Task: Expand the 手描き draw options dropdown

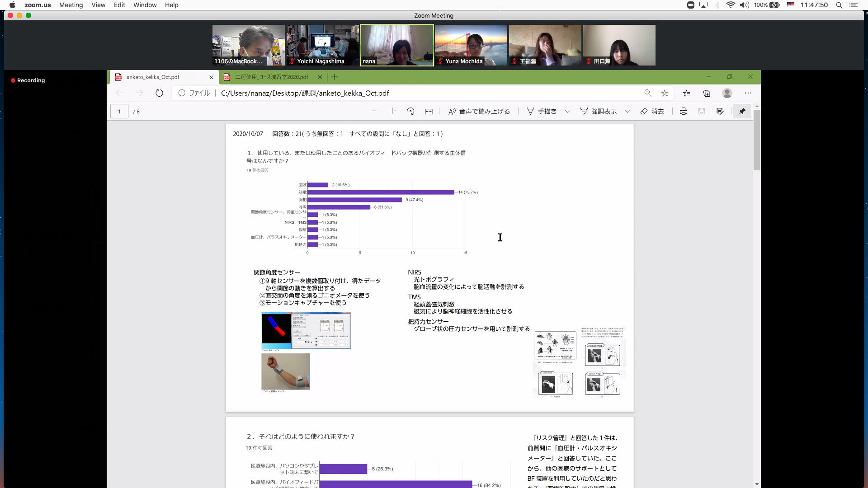Action: (567, 111)
